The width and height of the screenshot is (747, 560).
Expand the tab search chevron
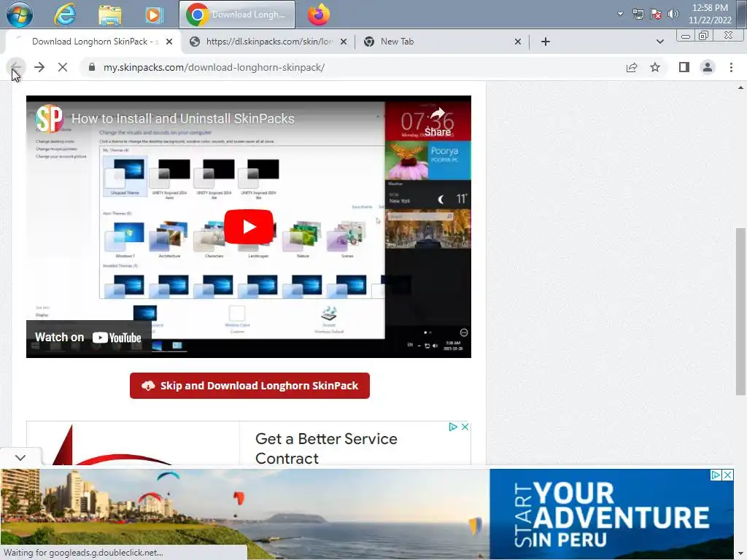click(659, 42)
